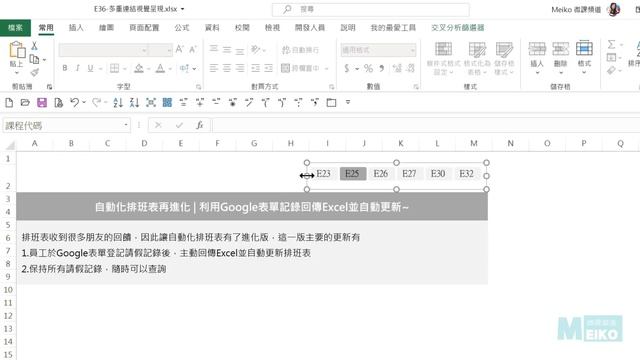Open the file name dropdown in title bar
This screenshot has height=360, width=640.
[x=182, y=9]
